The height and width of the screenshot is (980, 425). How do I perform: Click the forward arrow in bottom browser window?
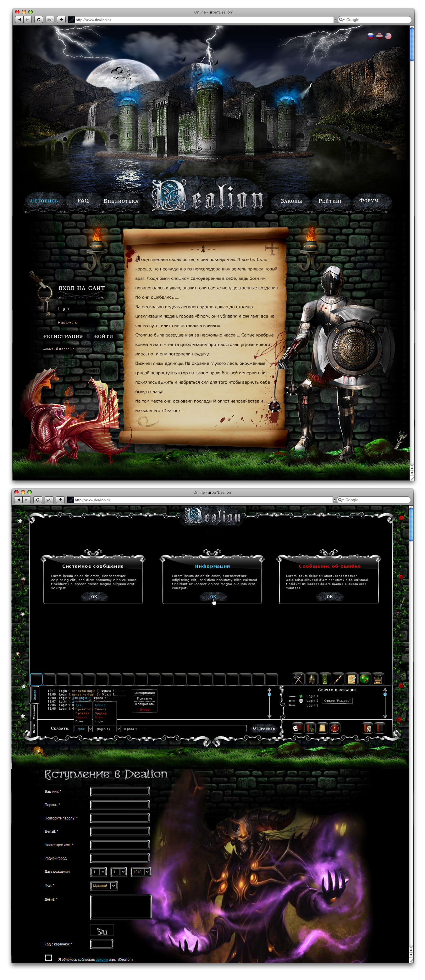pos(26,499)
